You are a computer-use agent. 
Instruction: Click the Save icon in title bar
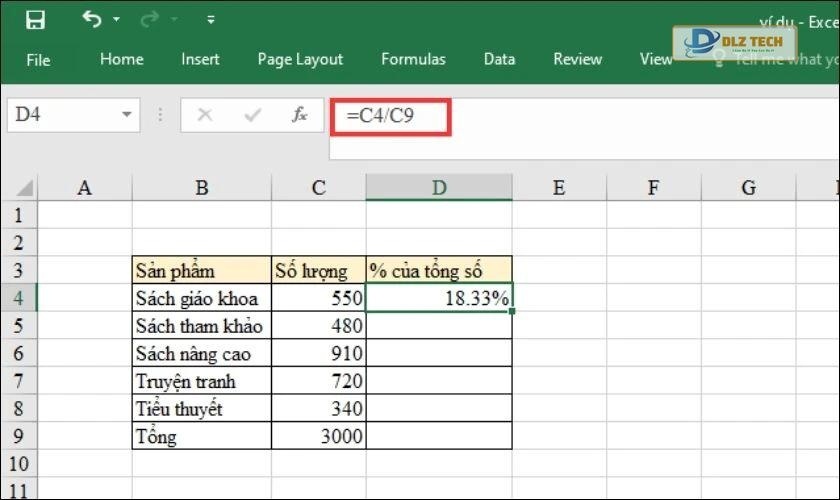[x=35, y=20]
